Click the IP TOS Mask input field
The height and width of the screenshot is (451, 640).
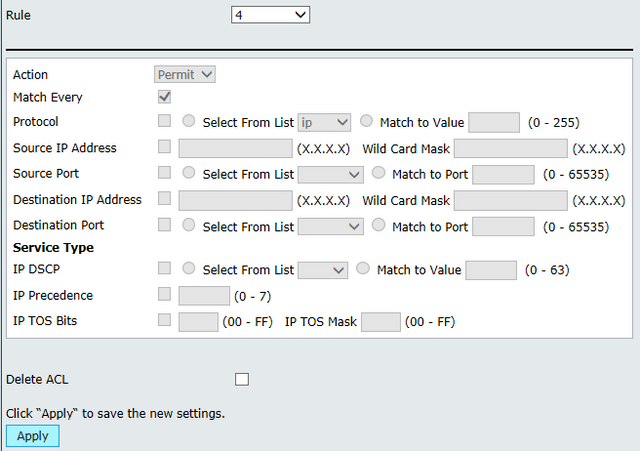tap(381, 322)
